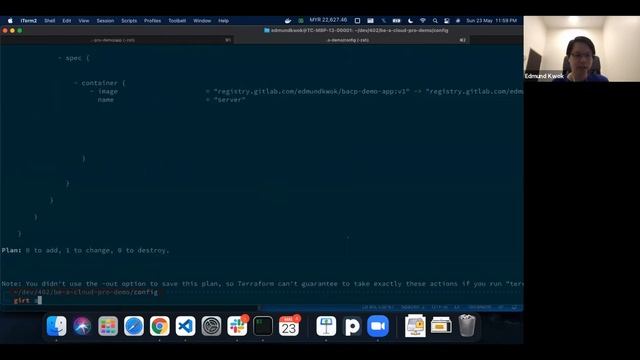640x360 pixels.
Task: Open the Trash from the Dock
Action: (467, 326)
